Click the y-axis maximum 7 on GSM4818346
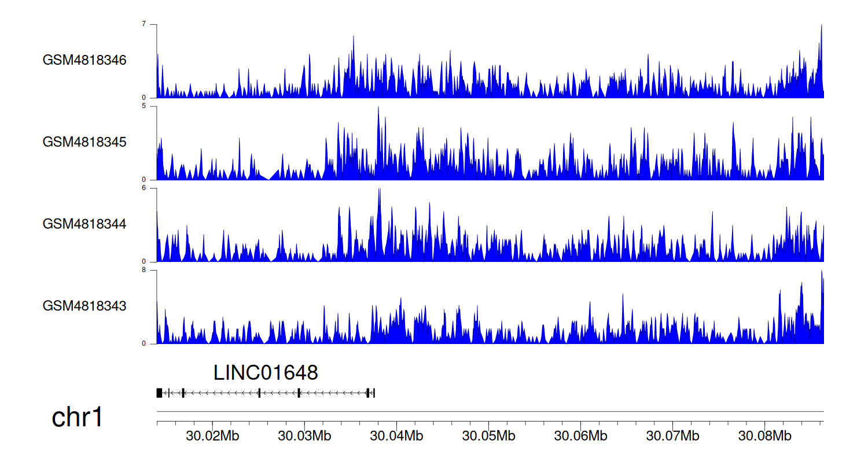This screenshot has height=451, width=868. 153,24
